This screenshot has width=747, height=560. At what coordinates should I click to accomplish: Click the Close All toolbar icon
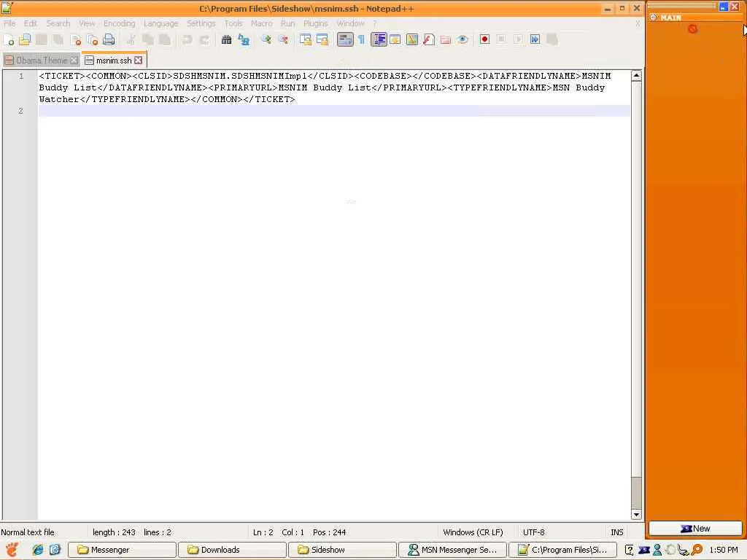tap(92, 39)
